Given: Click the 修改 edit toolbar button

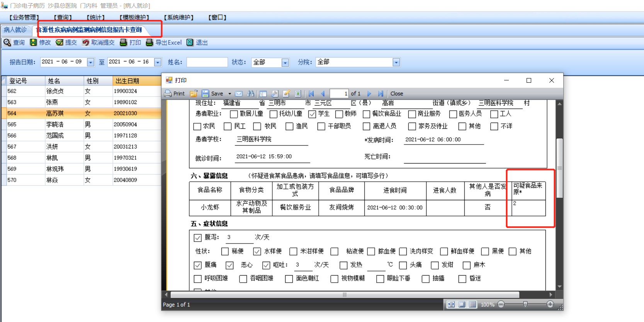Looking at the screenshot, I should [x=41, y=43].
